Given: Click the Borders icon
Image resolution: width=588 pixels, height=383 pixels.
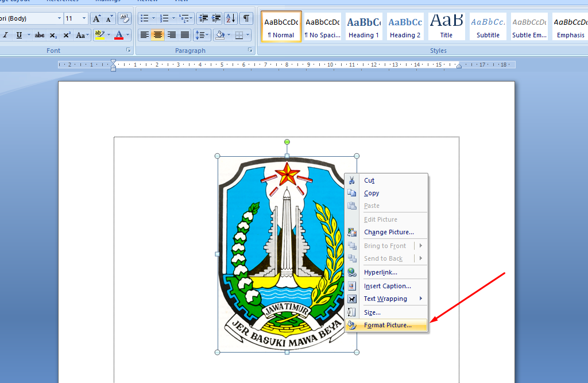Looking at the screenshot, I should pos(239,35).
